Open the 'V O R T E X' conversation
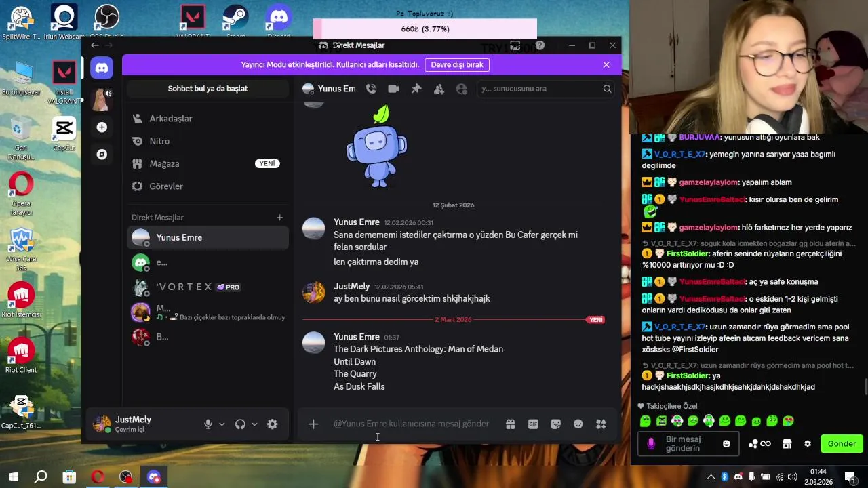This screenshot has height=488, width=868. [208, 287]
